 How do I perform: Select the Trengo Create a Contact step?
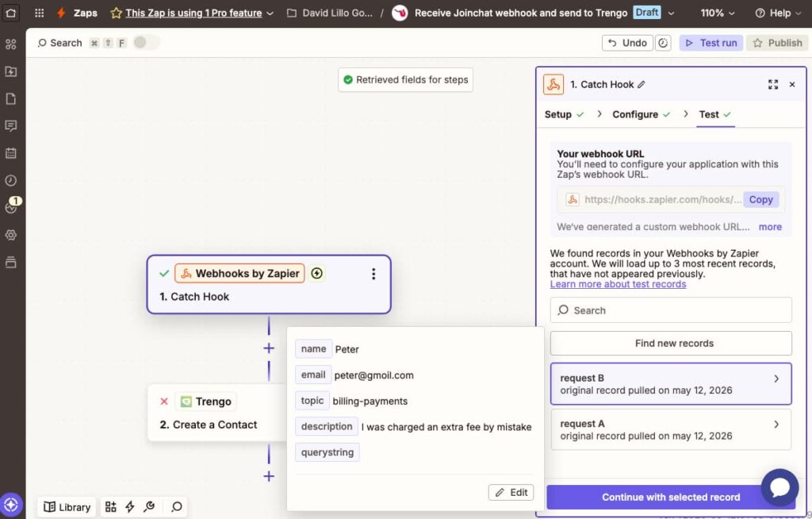217,413
